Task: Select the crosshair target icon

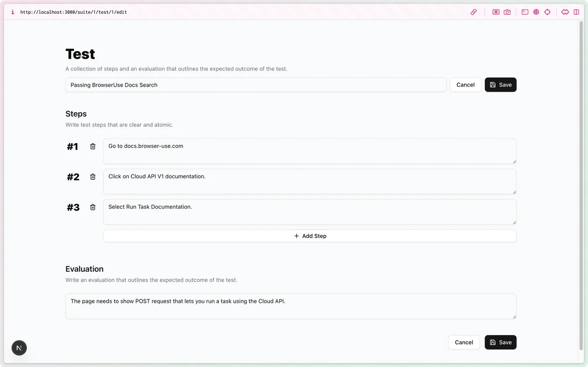Action: tap(547, 12)
